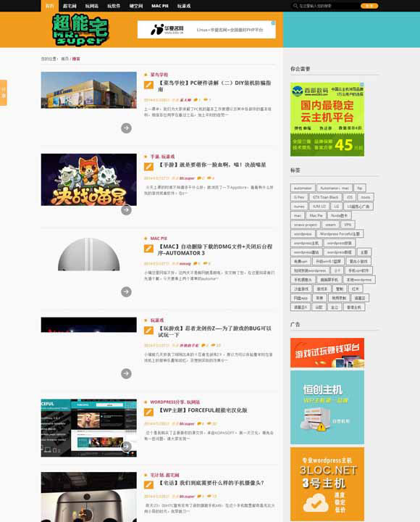Click the orange search button in the header

click(369, 6)
